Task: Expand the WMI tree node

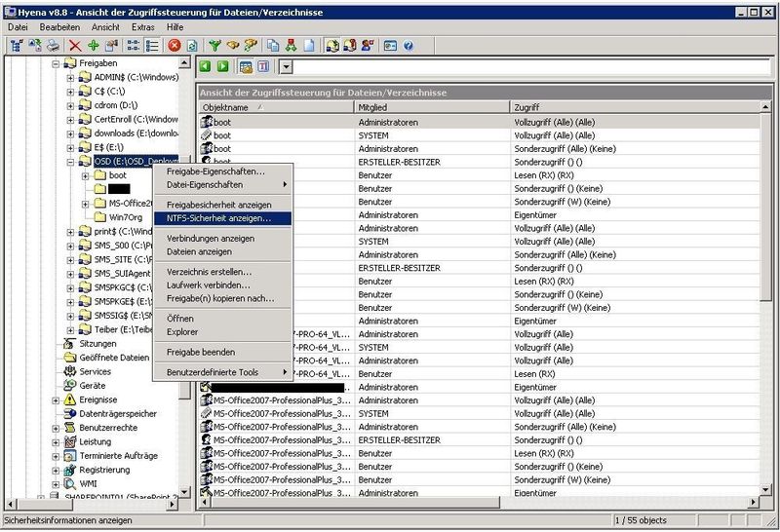Action: [56, 484]
